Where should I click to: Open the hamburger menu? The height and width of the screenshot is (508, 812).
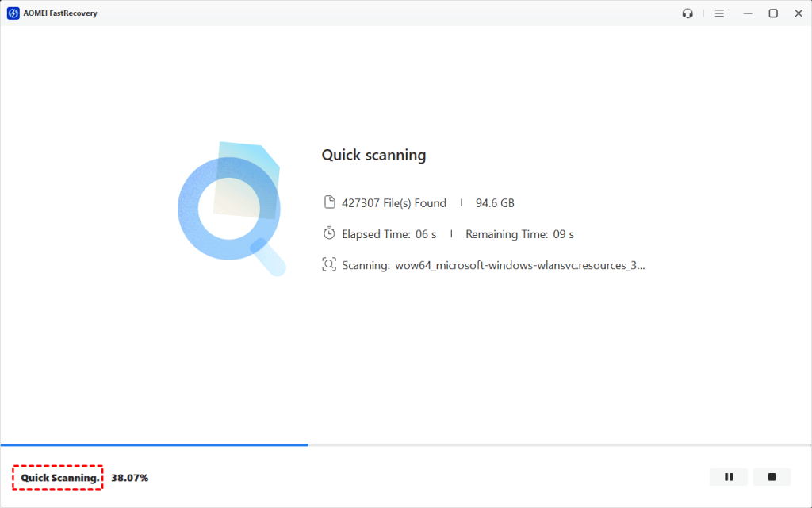click(719, 13)
